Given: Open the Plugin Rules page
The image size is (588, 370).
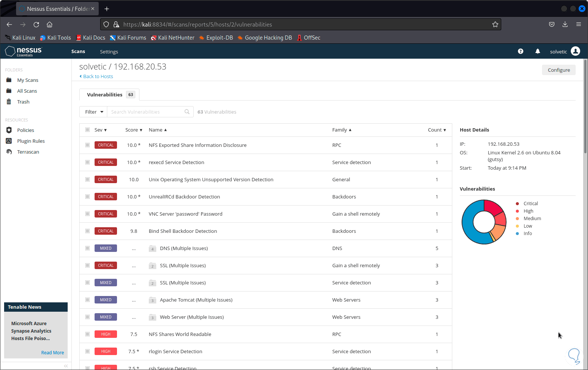Looking at the screenshot, I should [x=31, y=141].
